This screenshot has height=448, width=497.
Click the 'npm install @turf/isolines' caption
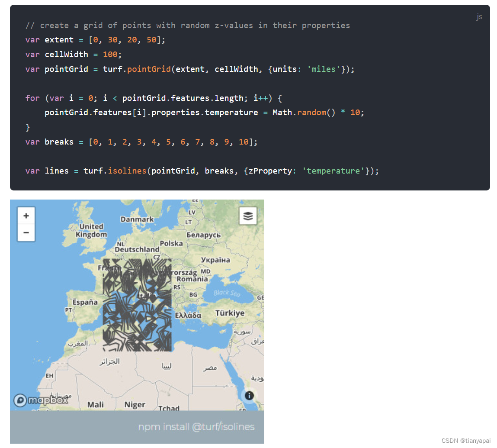tap(197, 426)
